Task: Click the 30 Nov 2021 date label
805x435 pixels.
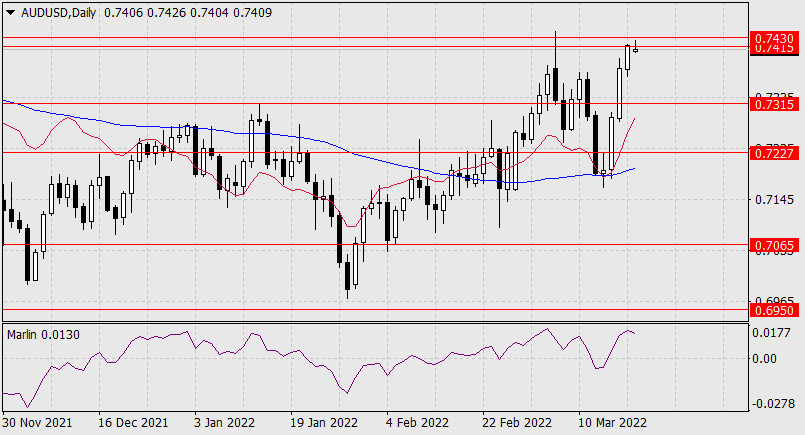Action: [x=37, y=423]
